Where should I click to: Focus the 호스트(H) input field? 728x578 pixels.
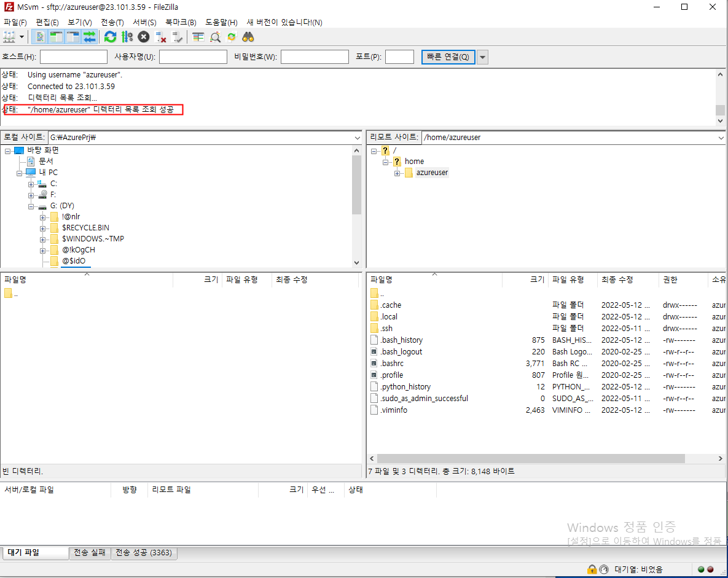(74, 57)
